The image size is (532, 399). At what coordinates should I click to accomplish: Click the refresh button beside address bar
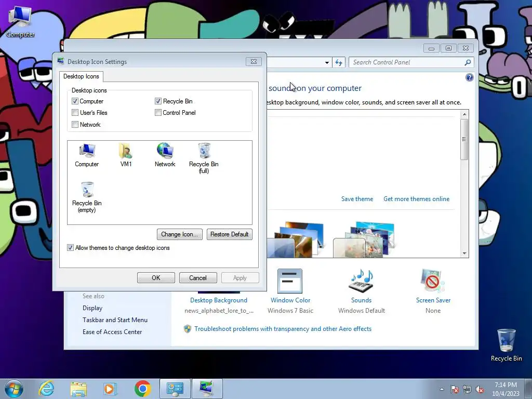pos(339,62)
